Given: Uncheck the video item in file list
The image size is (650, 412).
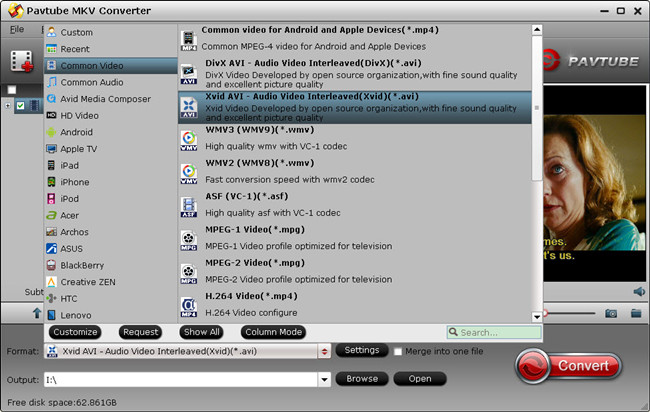Looking at the screenshot, I should [x=22, y=106].
